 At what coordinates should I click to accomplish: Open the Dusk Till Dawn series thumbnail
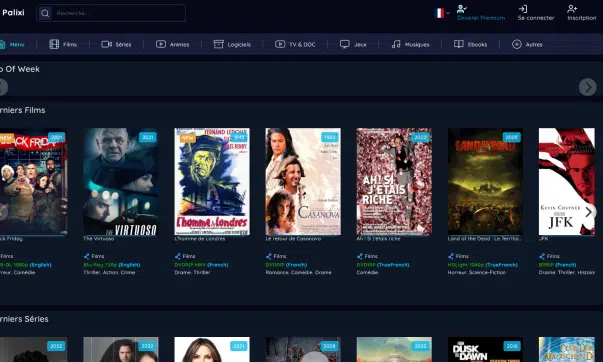(x=485, y=349)
